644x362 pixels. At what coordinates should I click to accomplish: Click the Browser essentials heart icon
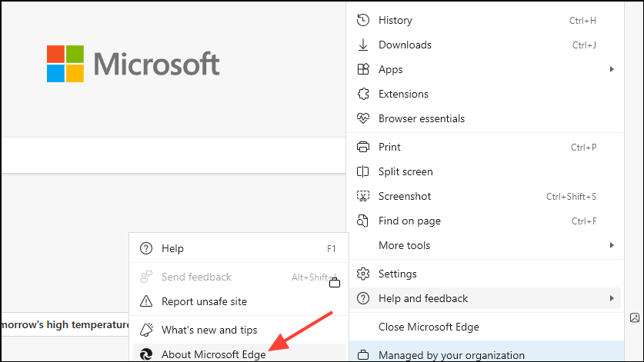[x=364, y=118]
